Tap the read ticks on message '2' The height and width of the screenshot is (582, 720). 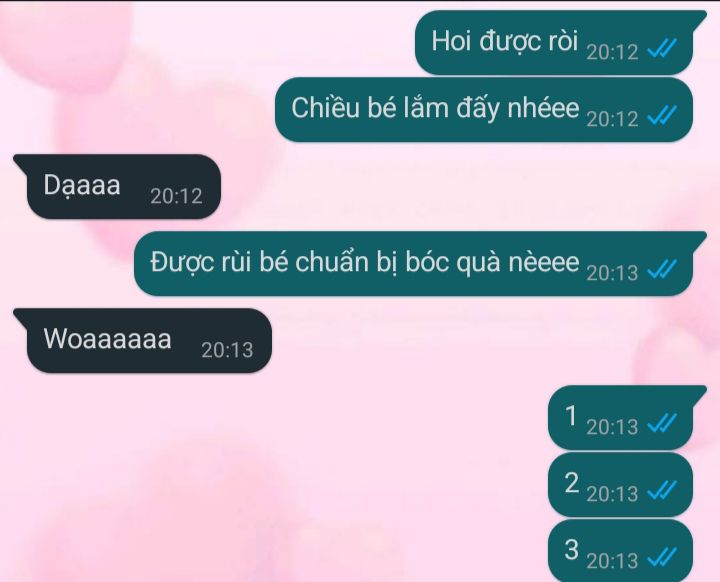tap(662, 491)
